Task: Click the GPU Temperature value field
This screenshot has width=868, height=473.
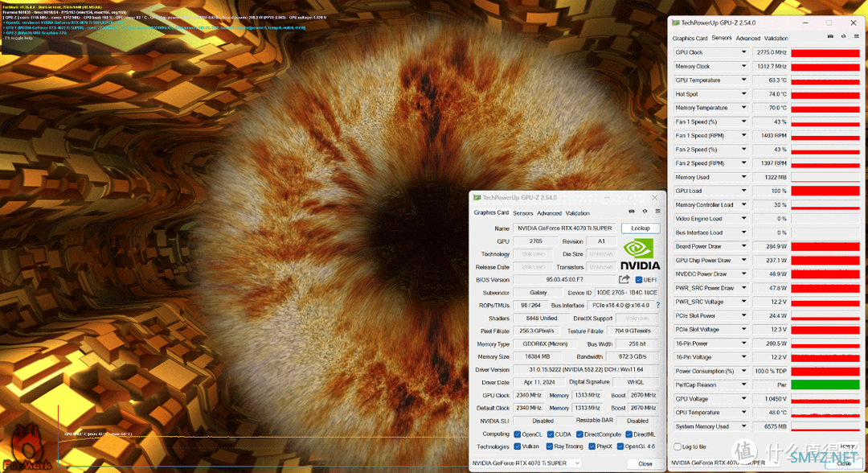Action: point(769,80)
